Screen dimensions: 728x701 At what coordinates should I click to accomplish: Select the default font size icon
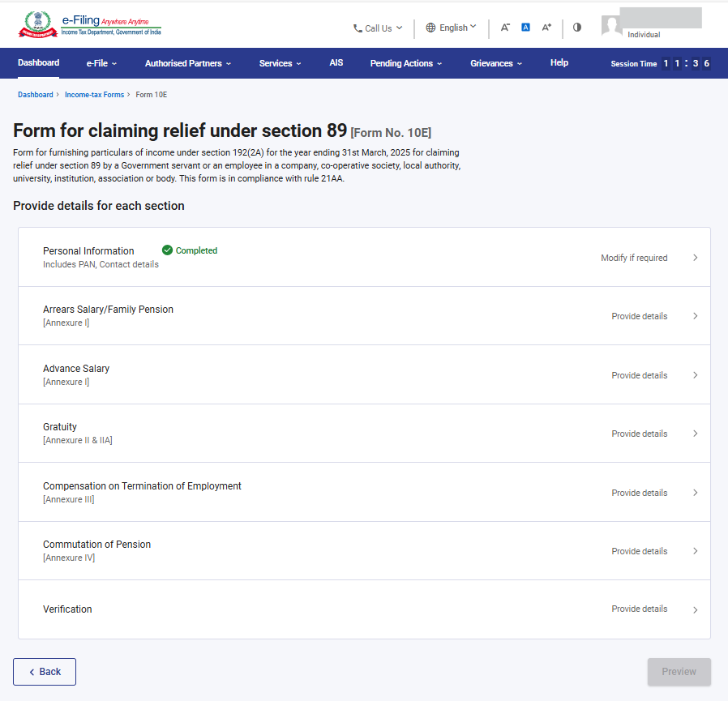coord(525,28)
